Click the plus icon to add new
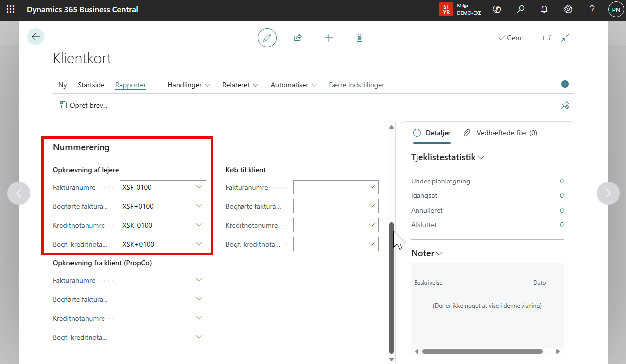 pos(328,38)
